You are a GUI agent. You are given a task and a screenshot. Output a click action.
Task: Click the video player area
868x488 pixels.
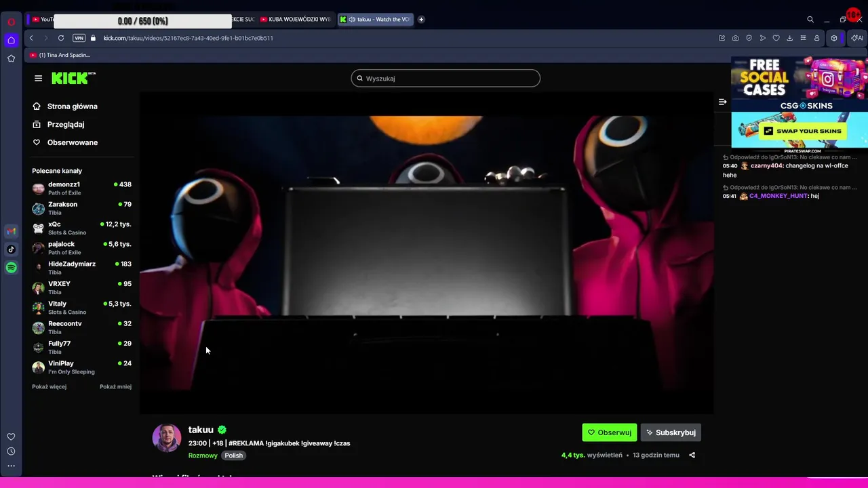[426, 252]
